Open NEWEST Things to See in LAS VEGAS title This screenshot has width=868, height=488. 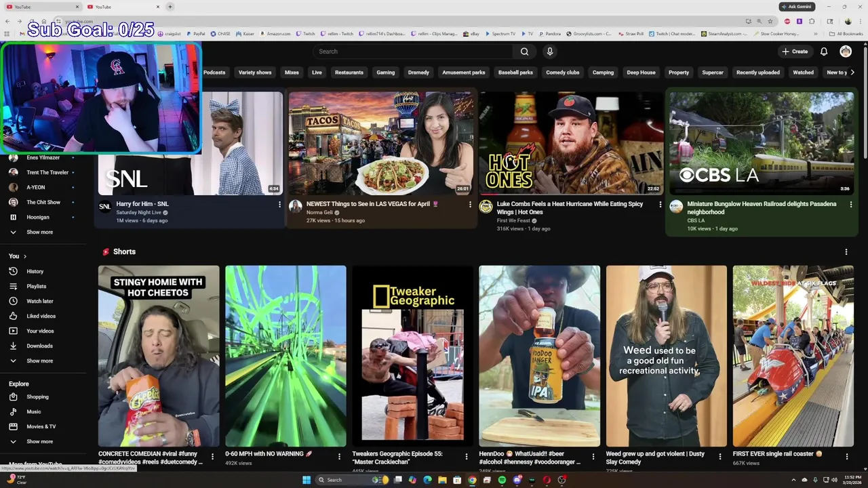click(x=372, y=204)
